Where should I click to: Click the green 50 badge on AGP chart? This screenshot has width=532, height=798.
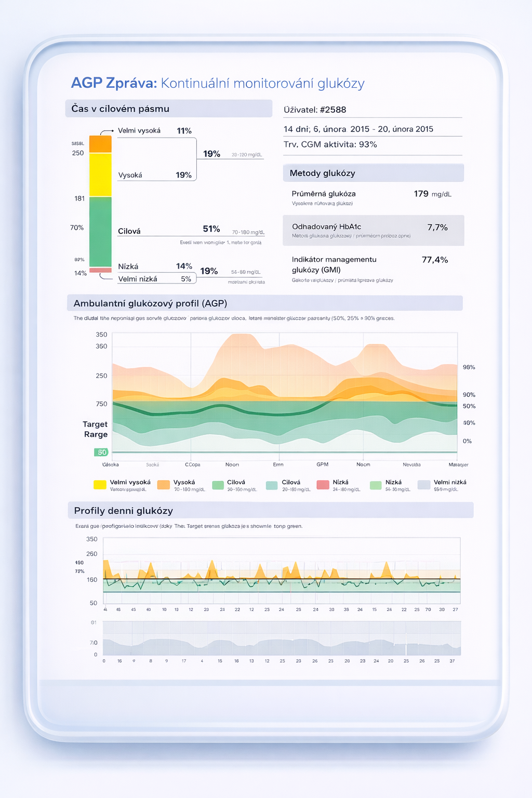(101, 452)
